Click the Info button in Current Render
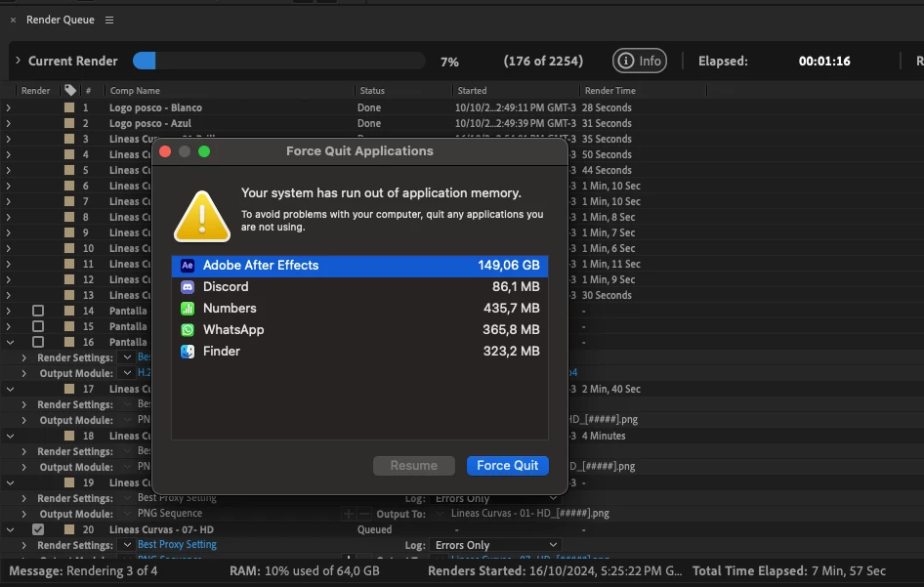The height and width of the screenshot is (587, 924). [x=640, y=61]
